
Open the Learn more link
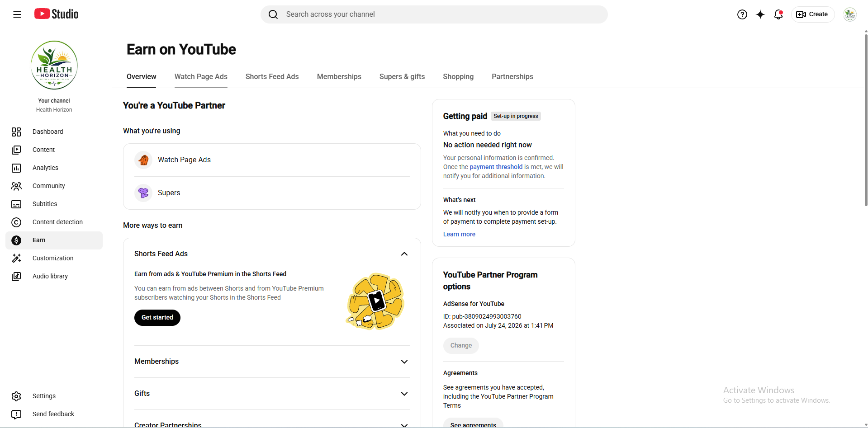459,234
